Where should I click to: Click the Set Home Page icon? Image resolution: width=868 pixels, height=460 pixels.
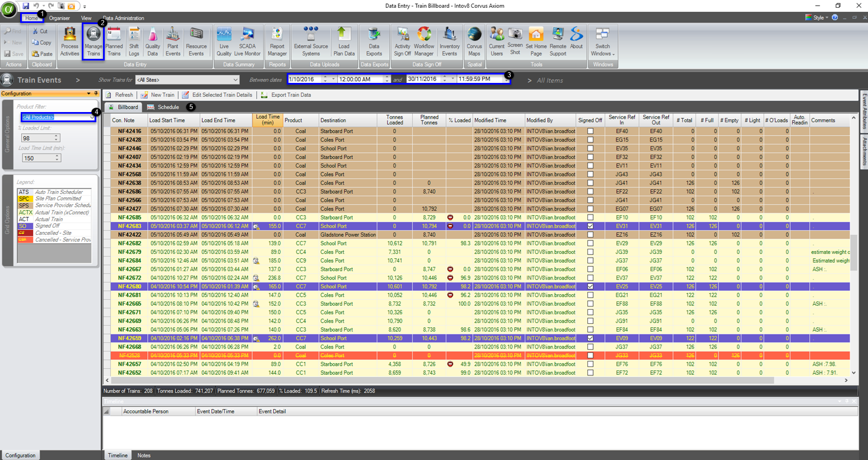click(536, 35)
